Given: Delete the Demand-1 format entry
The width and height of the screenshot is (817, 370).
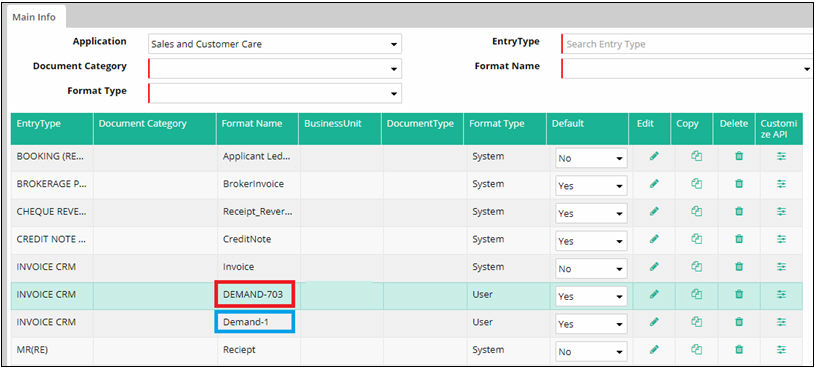Looking at the screenshot, I should [x=739, y=322].
